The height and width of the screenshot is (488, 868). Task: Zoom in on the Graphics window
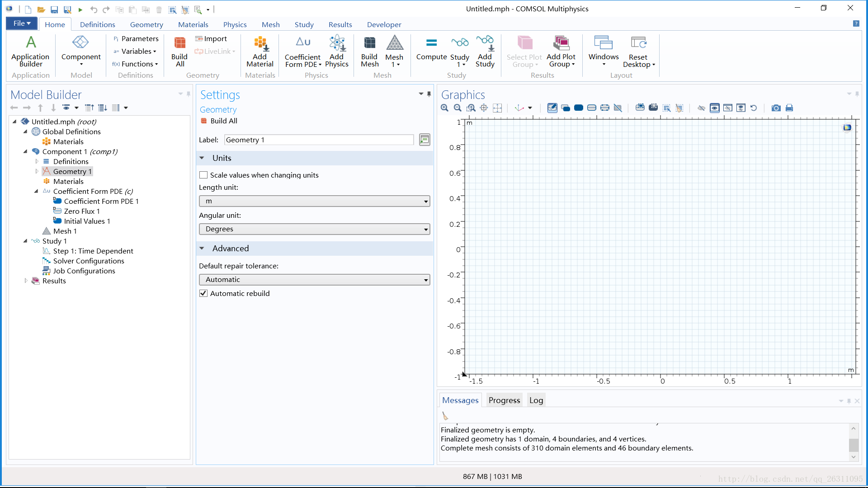point(445,108)
